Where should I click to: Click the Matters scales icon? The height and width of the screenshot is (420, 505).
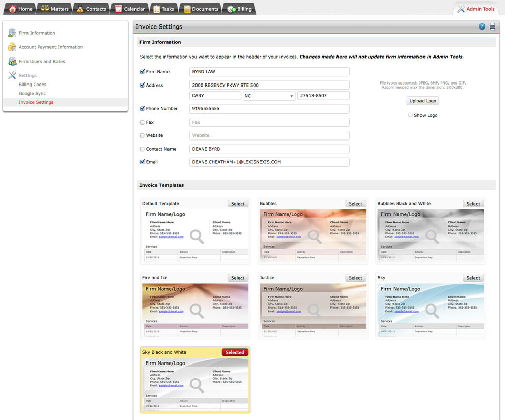tap(45, 8)
